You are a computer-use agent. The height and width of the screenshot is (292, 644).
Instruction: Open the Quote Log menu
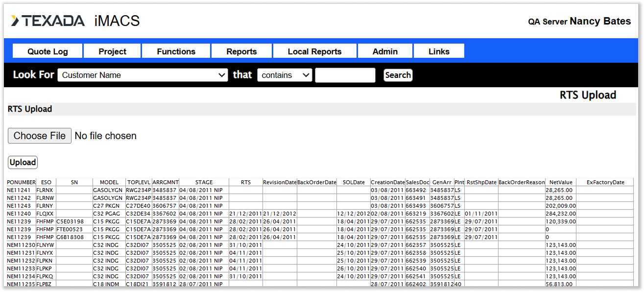click(48, 51)
